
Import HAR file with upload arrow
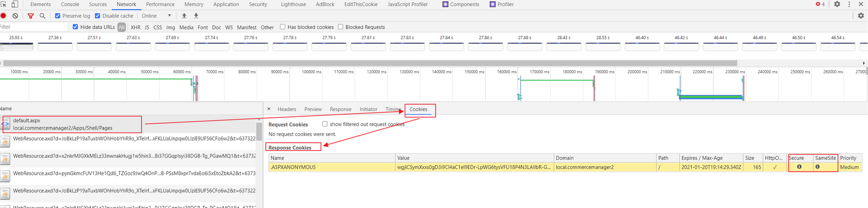[x=184, y=16]
